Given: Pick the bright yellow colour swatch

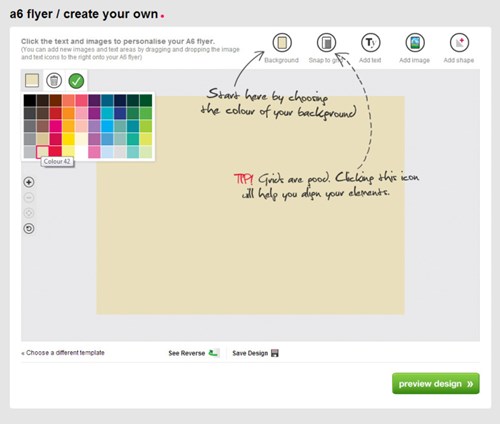Looking at the screenshot, I should pos(68,139).
